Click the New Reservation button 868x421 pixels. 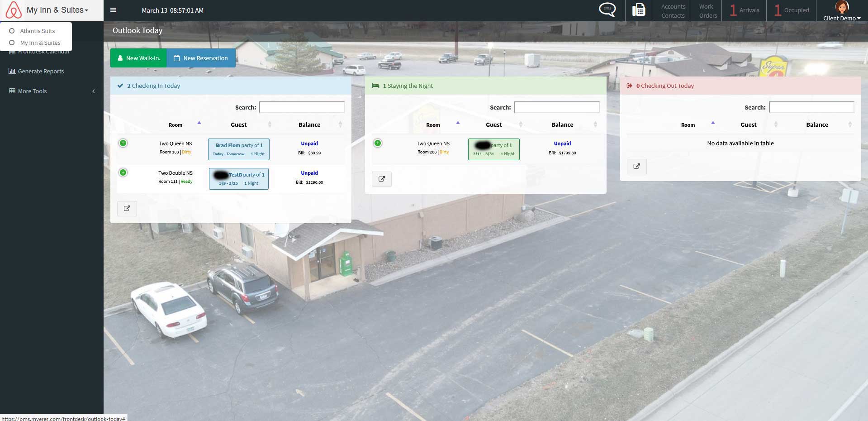pos(201,58)
